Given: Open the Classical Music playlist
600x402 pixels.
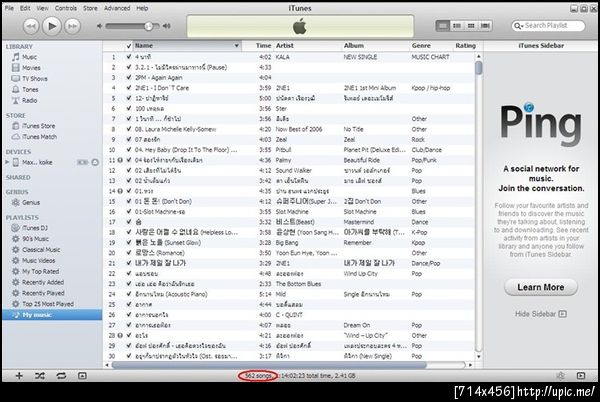Looking at the screenshot, I should tap(41, 249).
